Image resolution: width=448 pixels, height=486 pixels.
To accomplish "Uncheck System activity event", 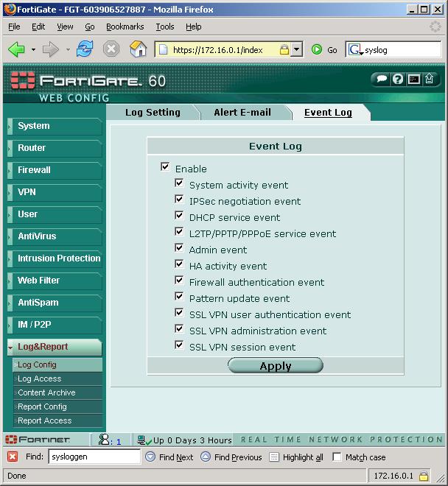I will point(179,183).
